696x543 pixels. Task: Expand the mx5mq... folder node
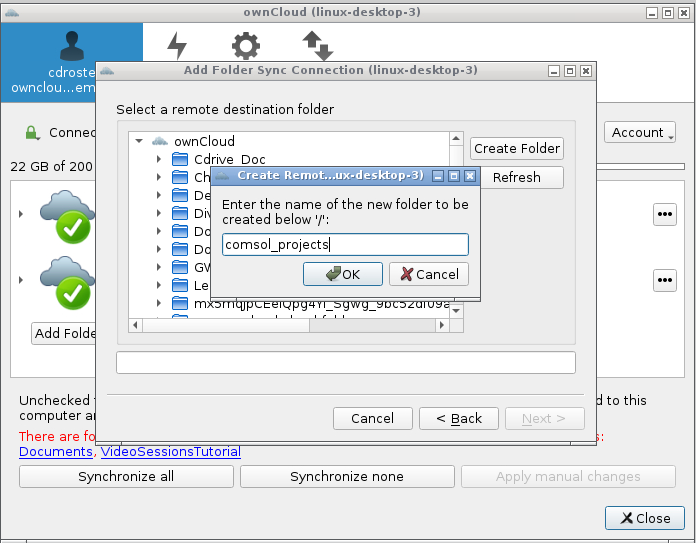click(159, 303)
